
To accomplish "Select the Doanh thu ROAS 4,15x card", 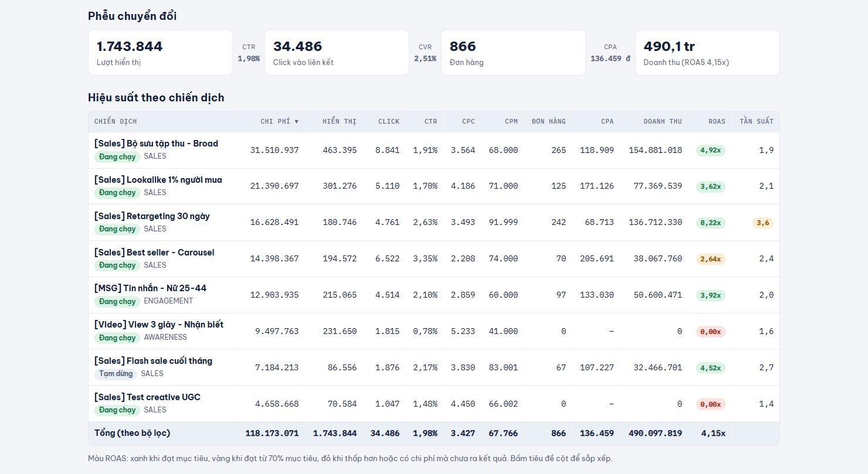I will (x=707, y=53).
